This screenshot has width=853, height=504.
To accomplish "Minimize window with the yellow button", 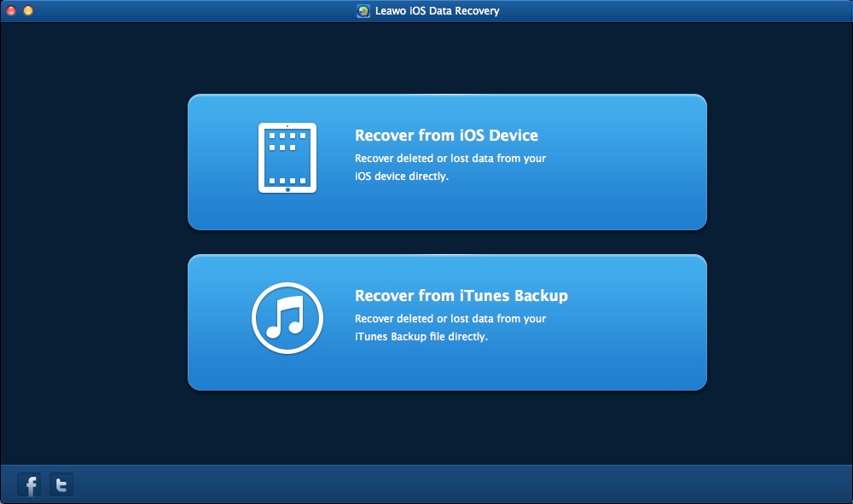I will (x=28, y=10).
